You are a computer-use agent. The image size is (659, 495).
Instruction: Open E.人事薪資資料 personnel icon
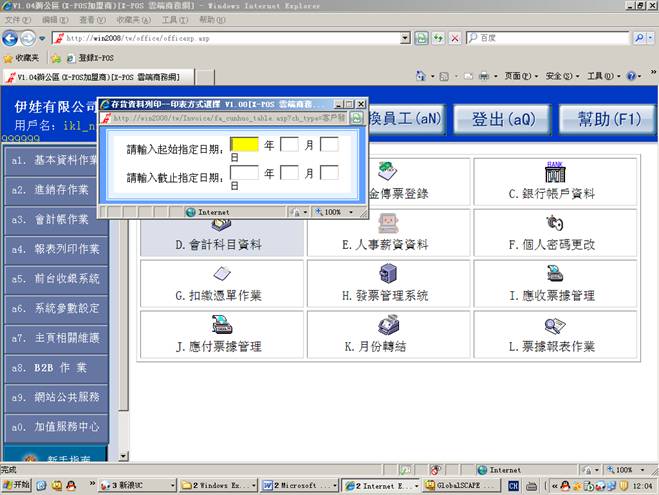(387, 223)
